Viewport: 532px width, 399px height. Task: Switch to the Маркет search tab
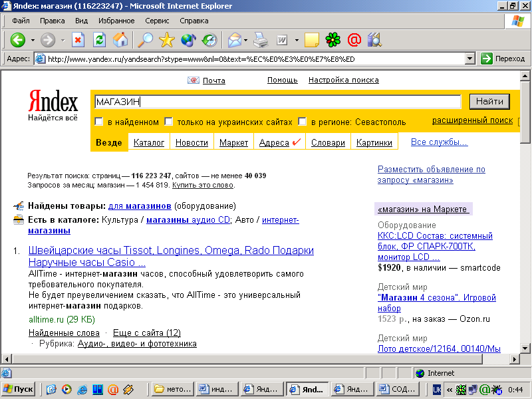coord(233,142)
